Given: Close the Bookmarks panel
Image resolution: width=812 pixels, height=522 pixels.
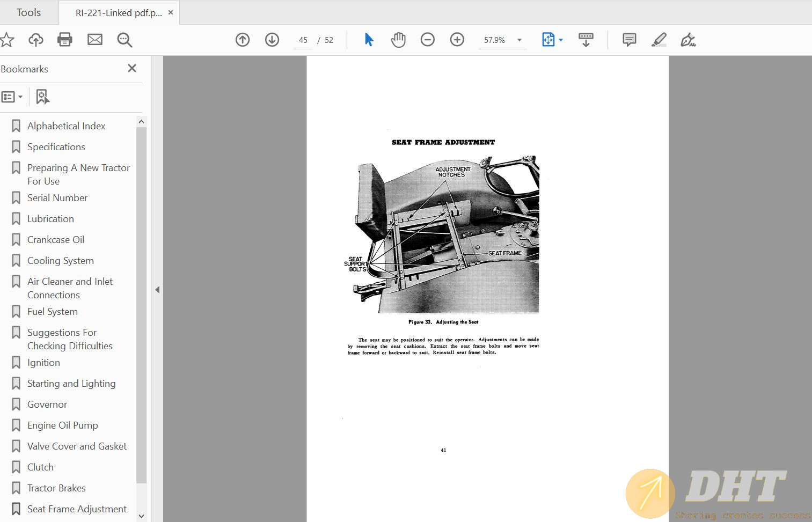Looking at the screenshot, I should [x=132, y=68].
